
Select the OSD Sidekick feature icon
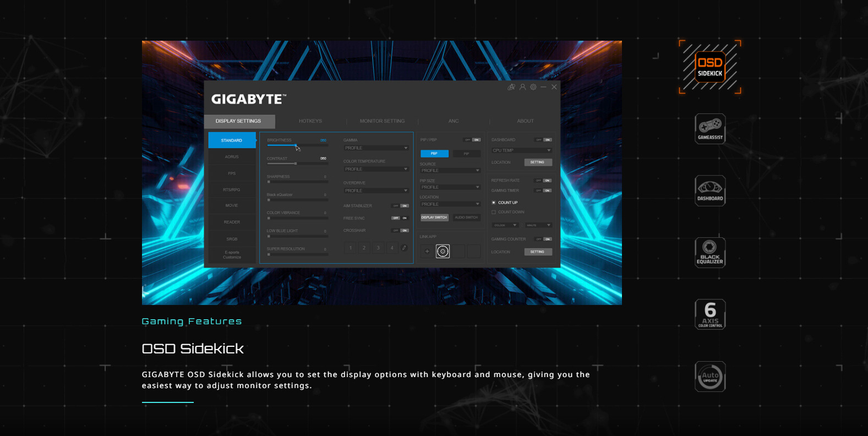click(x=710, y=67)
